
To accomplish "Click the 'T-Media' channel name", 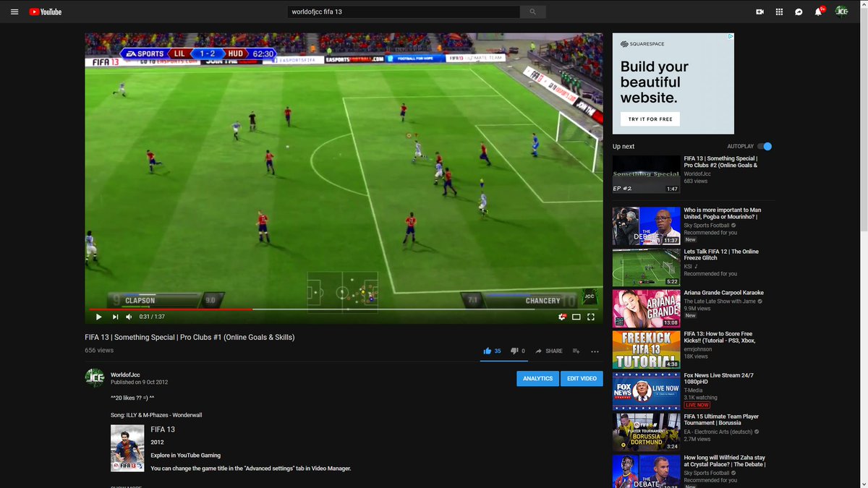I will [x=694, y=390].
